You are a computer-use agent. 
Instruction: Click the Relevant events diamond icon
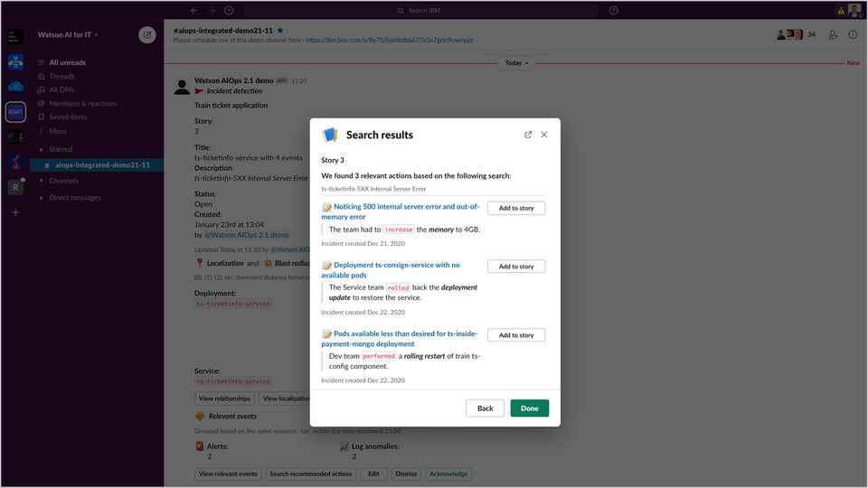click(200, 416)
